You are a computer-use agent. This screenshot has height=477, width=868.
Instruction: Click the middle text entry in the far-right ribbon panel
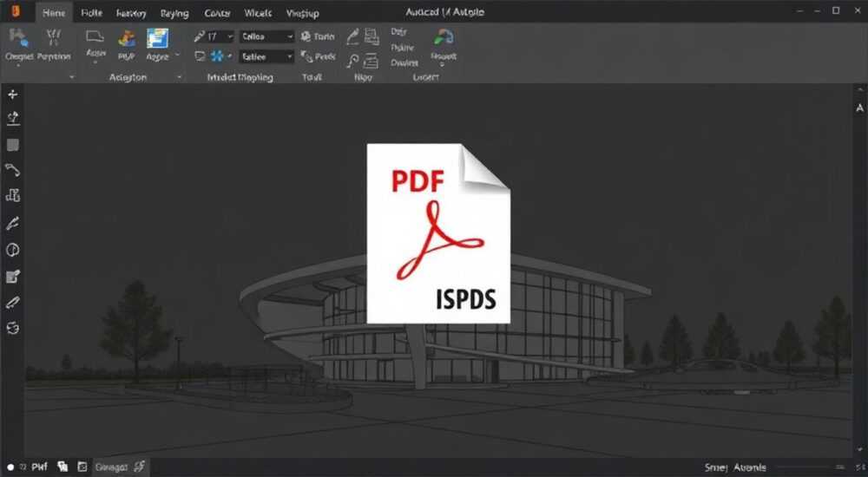[x=403, y=48]
